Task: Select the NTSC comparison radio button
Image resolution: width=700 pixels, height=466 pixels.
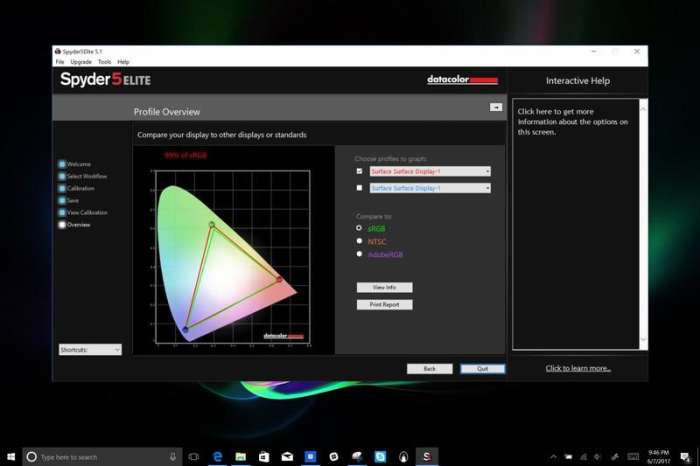Action: coord(359,241)
